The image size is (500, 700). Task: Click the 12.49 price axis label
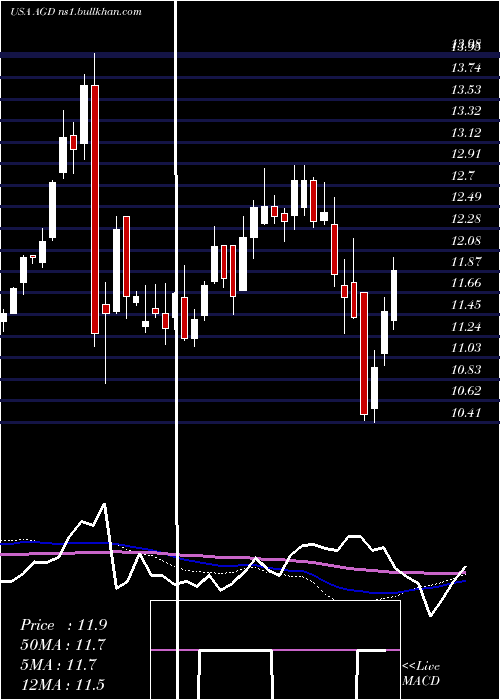[467, 197]
